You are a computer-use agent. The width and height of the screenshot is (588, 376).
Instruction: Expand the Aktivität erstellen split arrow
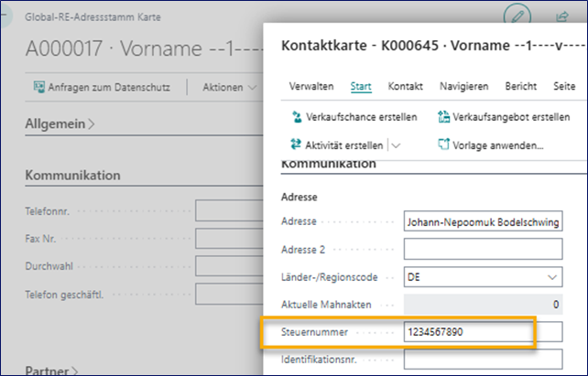tap(396, 145)
